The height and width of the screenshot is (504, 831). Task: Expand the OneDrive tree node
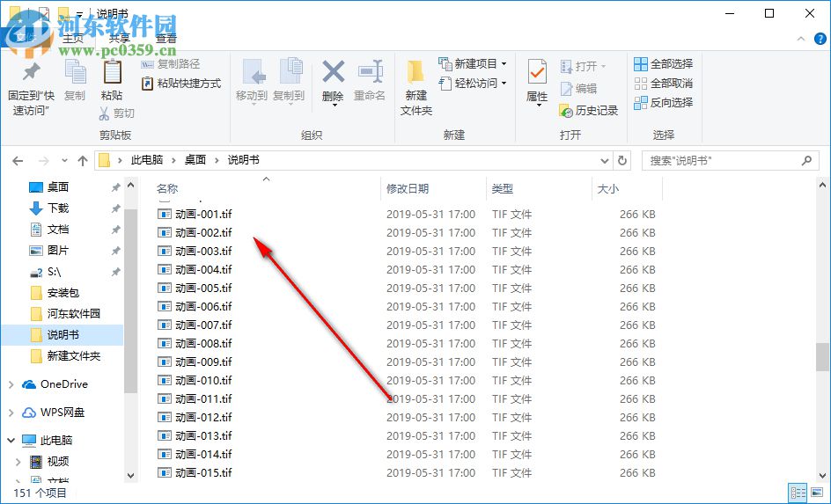click(x=11, y=384)
